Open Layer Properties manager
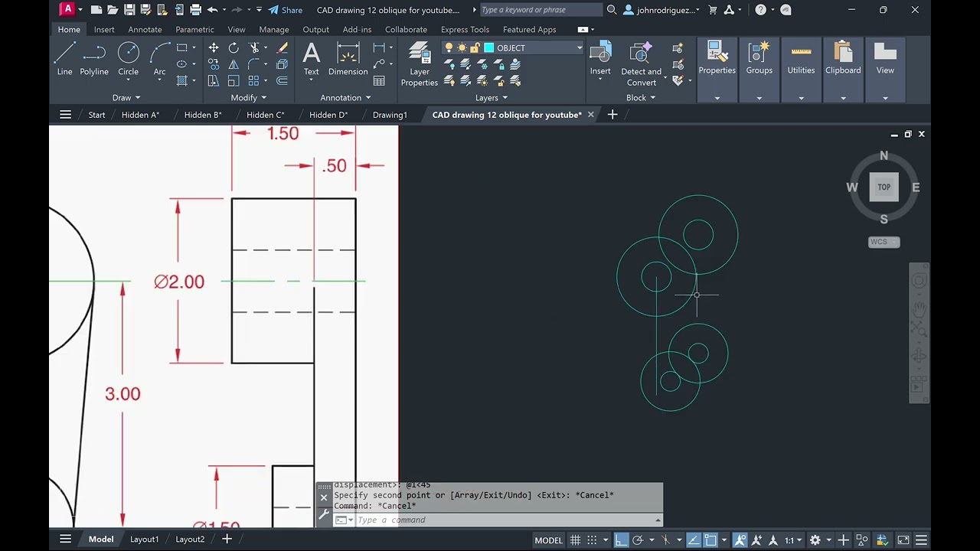The width and height of the screenshot is (980, 551). [x=420, y=64]
